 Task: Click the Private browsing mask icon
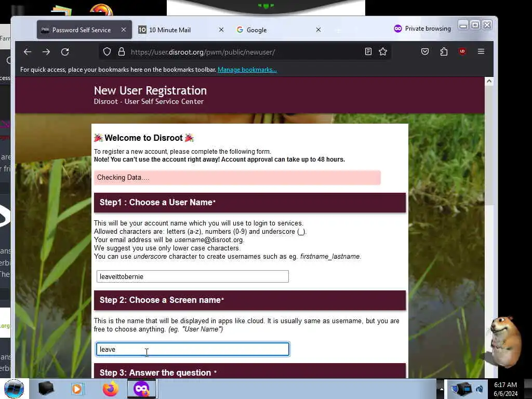tap(398, 29)
